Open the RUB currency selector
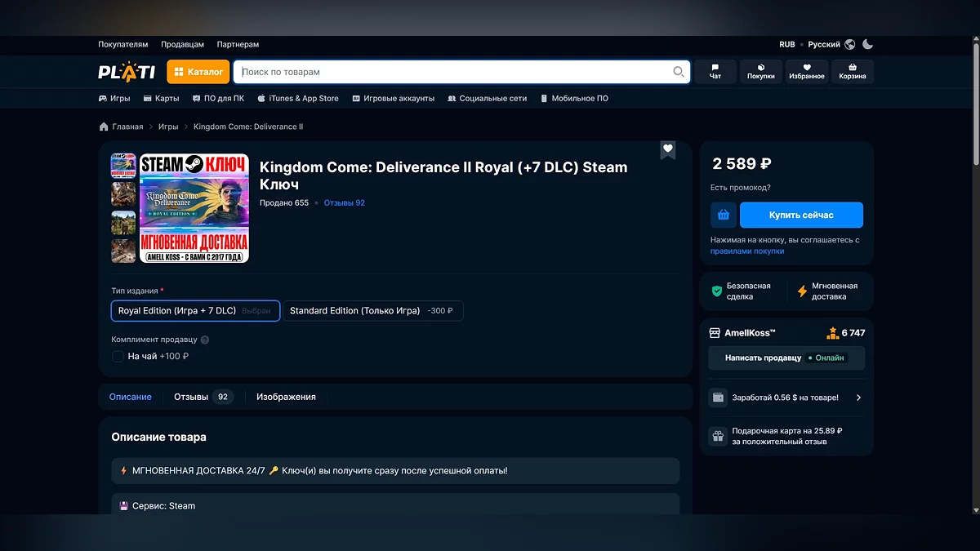 [786, 44]
